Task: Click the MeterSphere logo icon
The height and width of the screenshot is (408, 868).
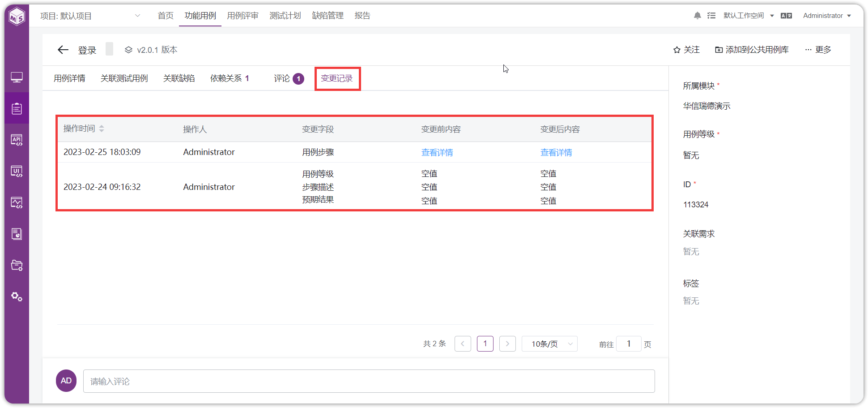Action: click(17, 17)
